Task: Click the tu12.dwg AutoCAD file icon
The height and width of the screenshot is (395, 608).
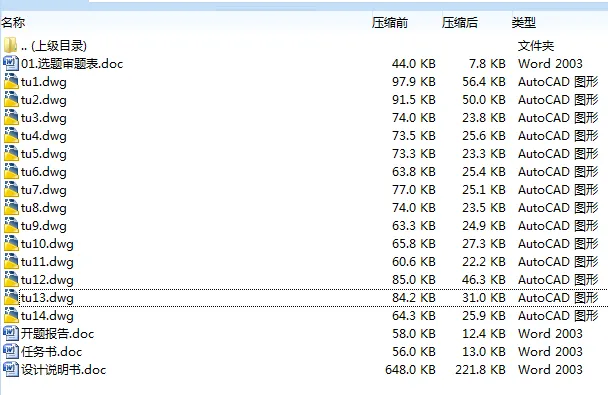Action: pos(11,279)
